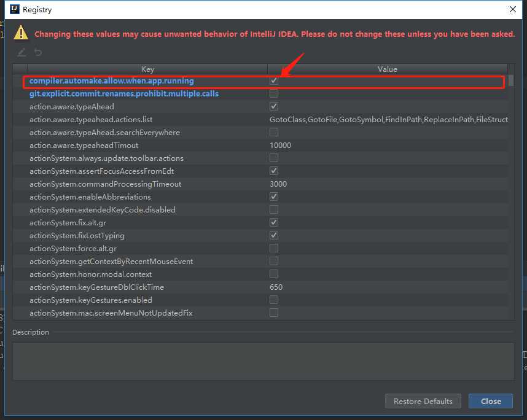527x420 pixels.
Task: Toggle actionSystem.fixLostTyping checkbox
Action: point(274,235)
